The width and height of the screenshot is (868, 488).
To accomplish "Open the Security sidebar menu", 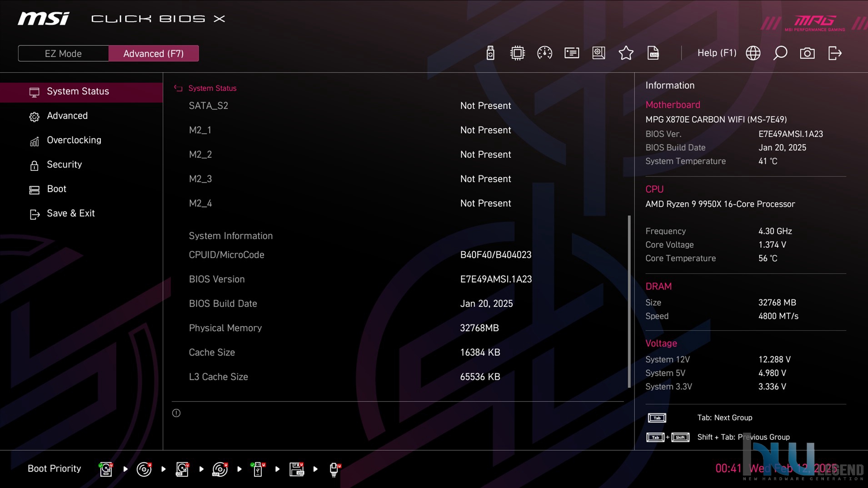I will pyautogui.click(x=81, y=164).
